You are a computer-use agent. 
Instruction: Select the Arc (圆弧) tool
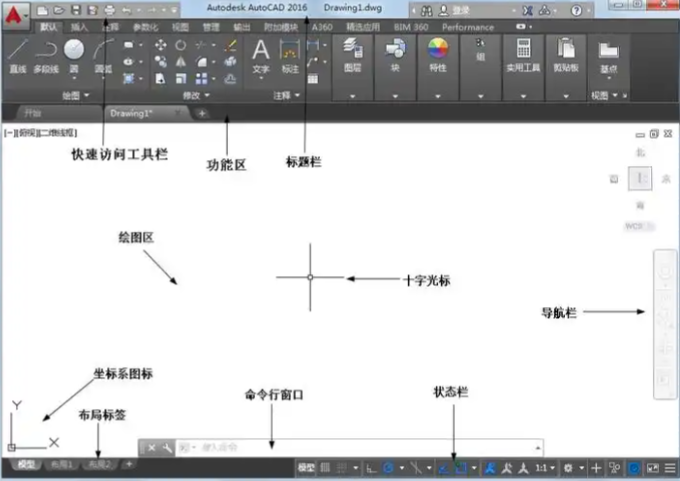(103, 56)
